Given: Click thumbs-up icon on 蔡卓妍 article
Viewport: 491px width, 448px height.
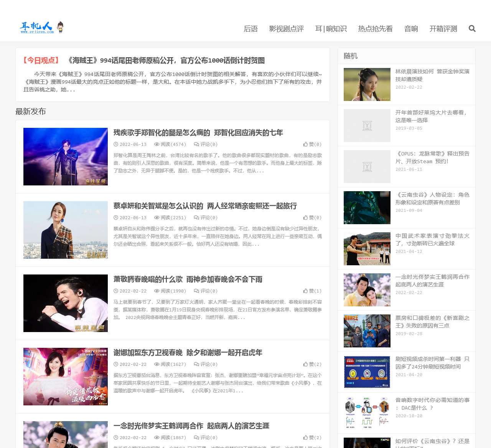Looking at the screenshot, I should pyautogui.click(x=305, y=218).
